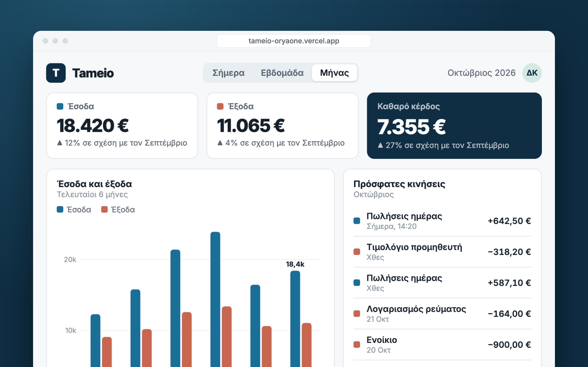Viewport: 588px width, 367px height.
Task: Open the Οκτώβριος 2026 month selector
Action: [481, 73]
